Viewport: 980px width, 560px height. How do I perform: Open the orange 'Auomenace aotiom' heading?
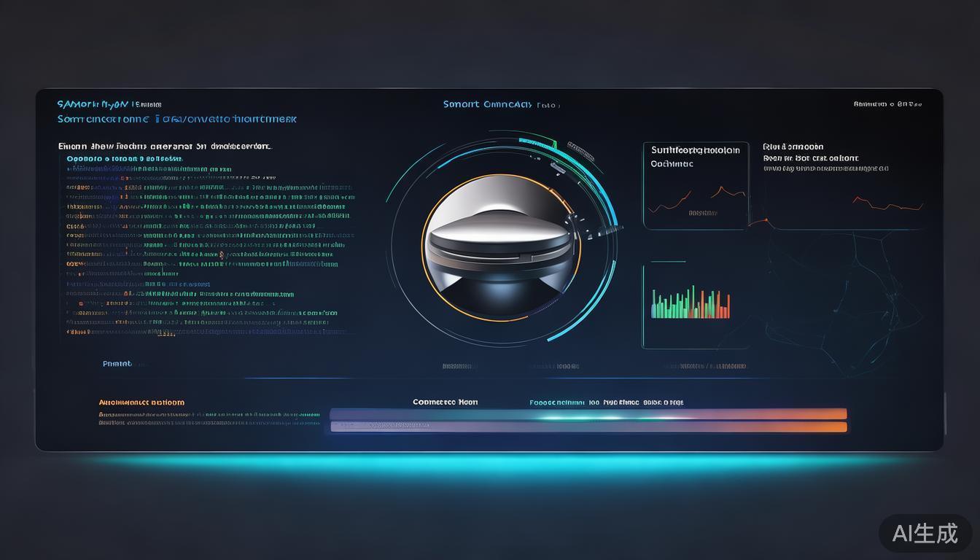coord(141,402)
